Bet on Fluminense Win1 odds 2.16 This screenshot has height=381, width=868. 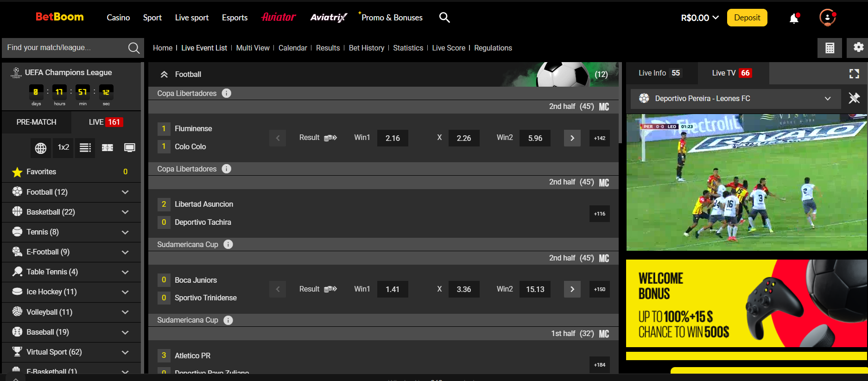tap(393, 138)
